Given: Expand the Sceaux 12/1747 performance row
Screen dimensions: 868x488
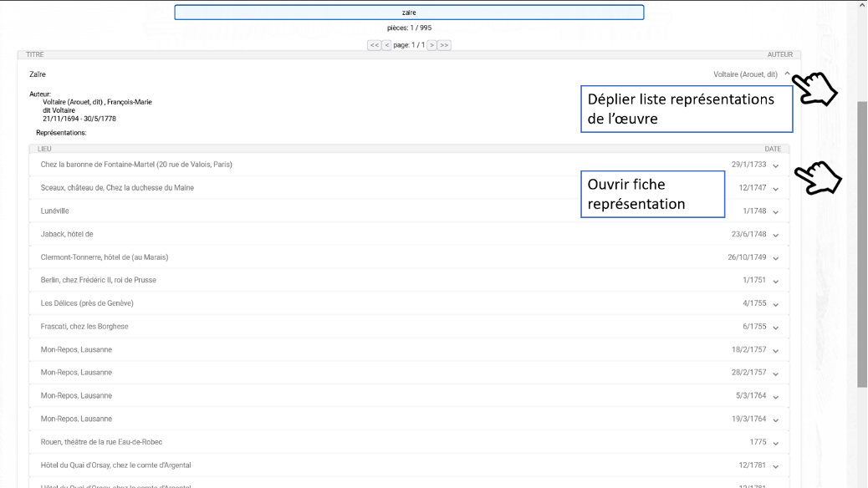Looking at the screenshot, I should tap(776, 189).
